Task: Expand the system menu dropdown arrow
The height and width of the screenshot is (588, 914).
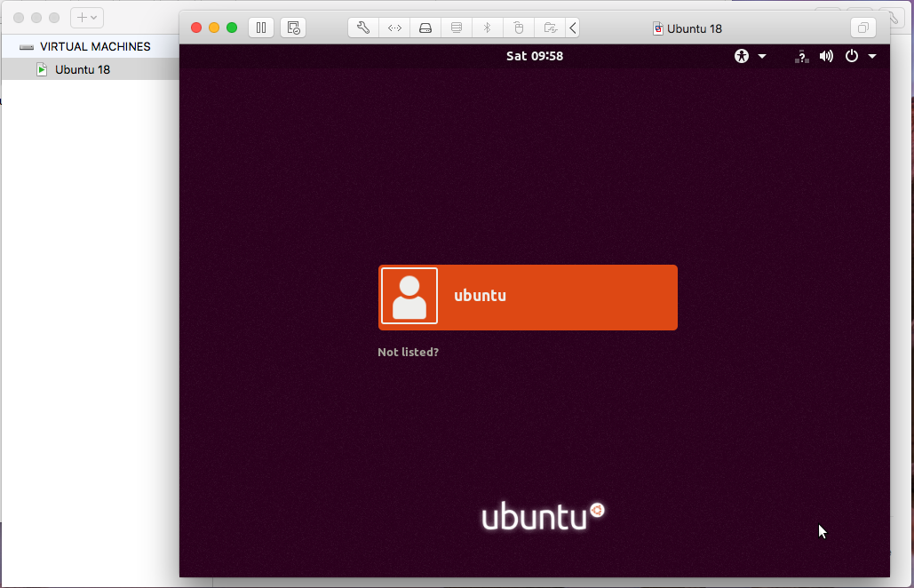Action: point(872,57)
